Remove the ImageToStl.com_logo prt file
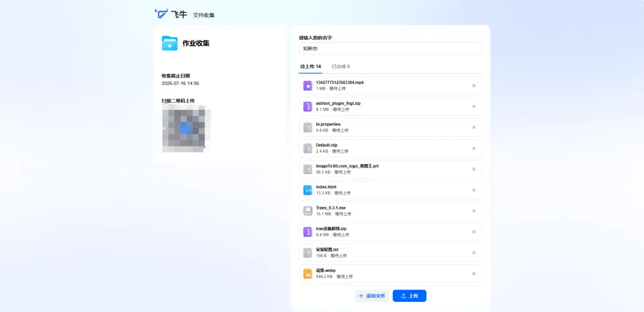This screenshot has width=644, height=312. pos(473,169)
